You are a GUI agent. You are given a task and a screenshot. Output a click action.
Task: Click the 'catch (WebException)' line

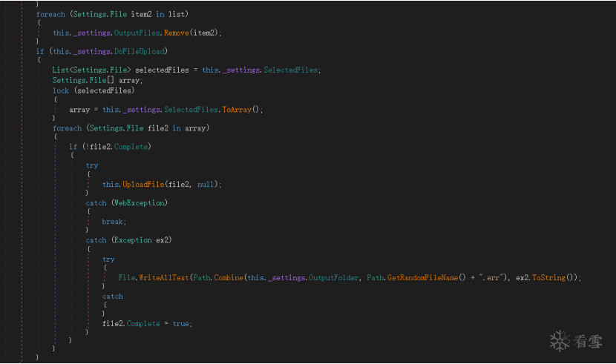click(x=126, y=203)
